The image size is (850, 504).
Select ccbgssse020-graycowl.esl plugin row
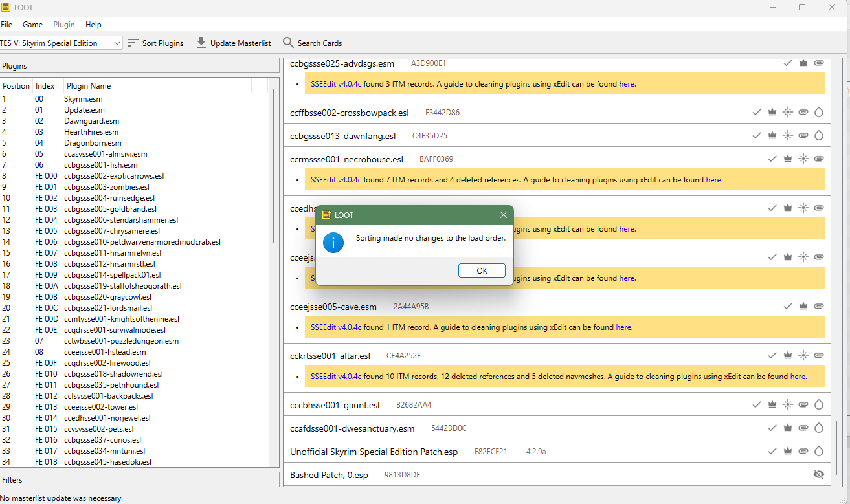pos(135,297)
